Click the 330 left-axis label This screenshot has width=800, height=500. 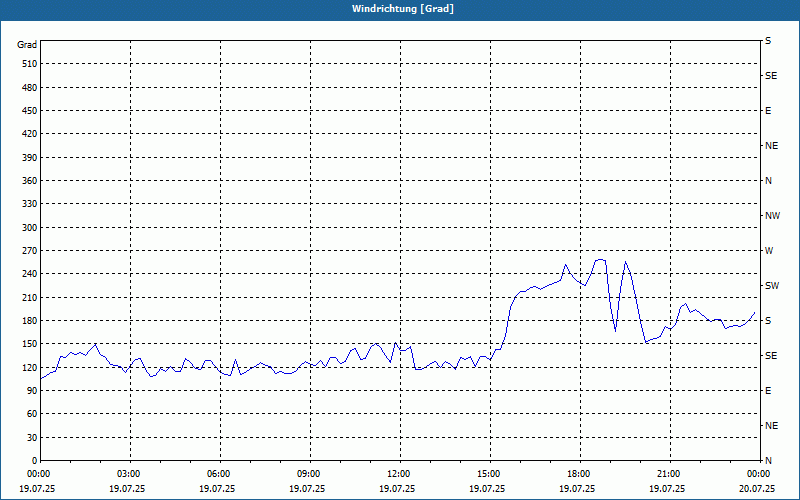(30, 204)
